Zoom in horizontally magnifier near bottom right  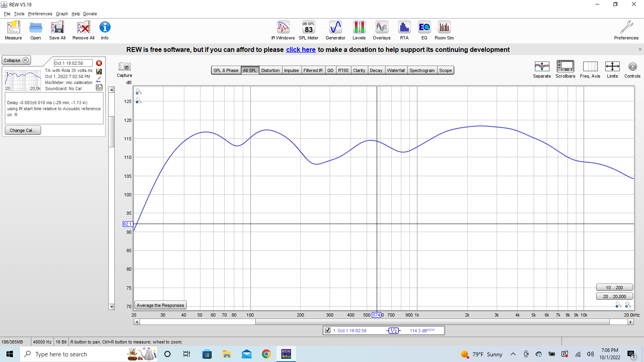click(x=628, y=305)
